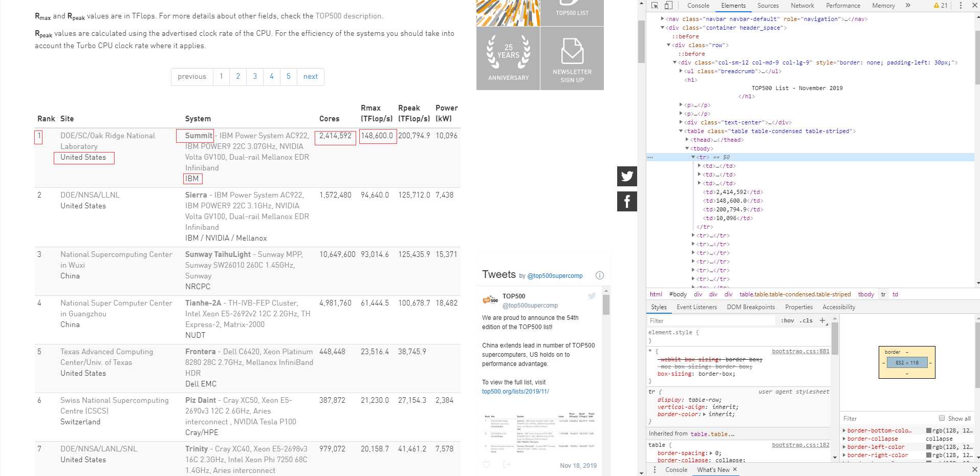Click the Twitter bird on tweet
The image size is (980, 476).
pos(592,296)
